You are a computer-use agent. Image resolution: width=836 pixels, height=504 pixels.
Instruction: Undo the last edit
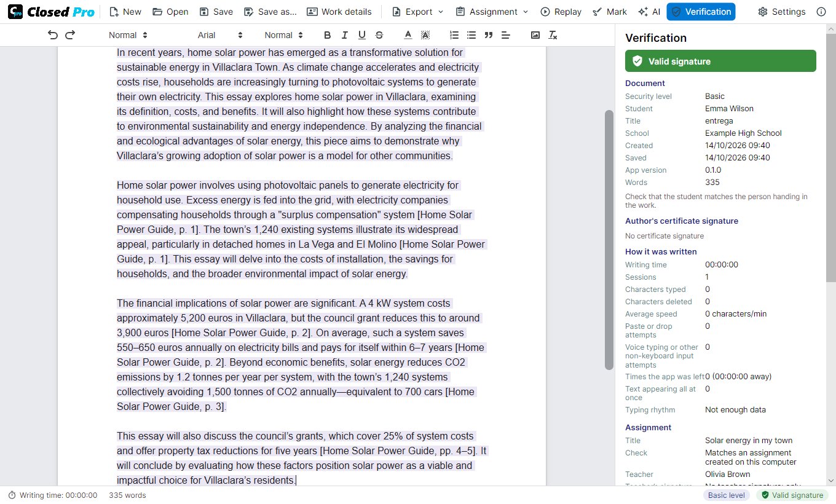pos(53,35)
